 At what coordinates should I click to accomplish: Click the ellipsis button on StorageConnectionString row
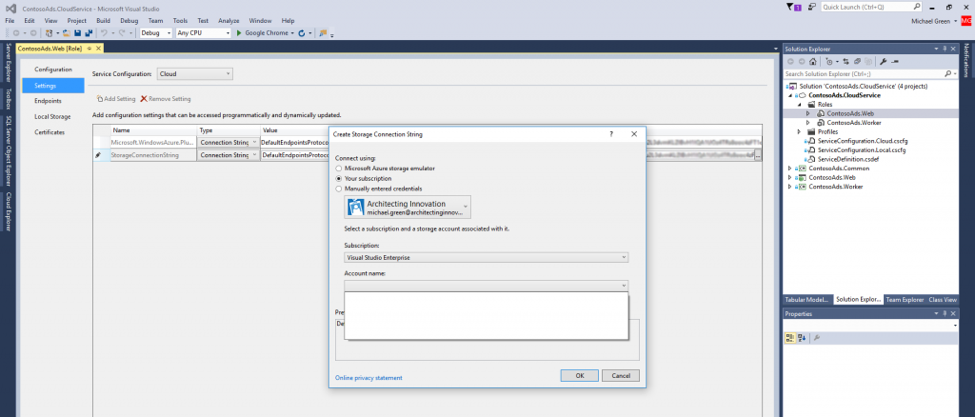(x=757, y=155)
